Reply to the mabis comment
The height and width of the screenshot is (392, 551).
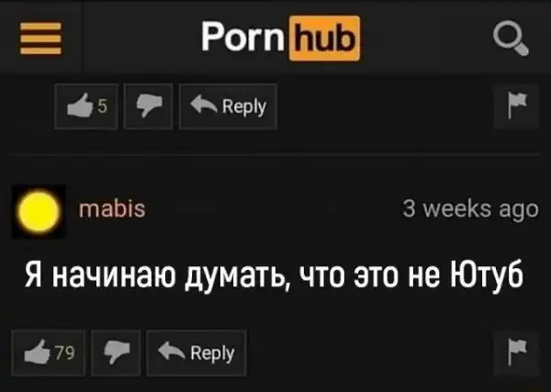coord(197,353)
